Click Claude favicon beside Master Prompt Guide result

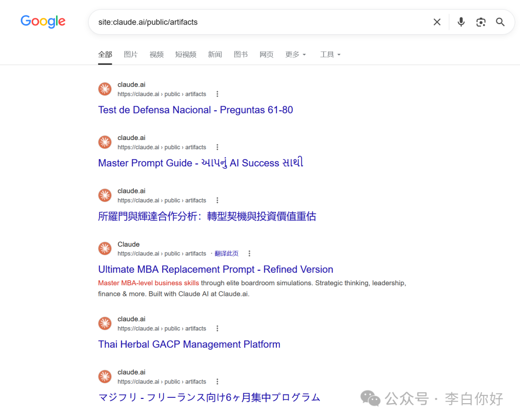click(105, 142)
